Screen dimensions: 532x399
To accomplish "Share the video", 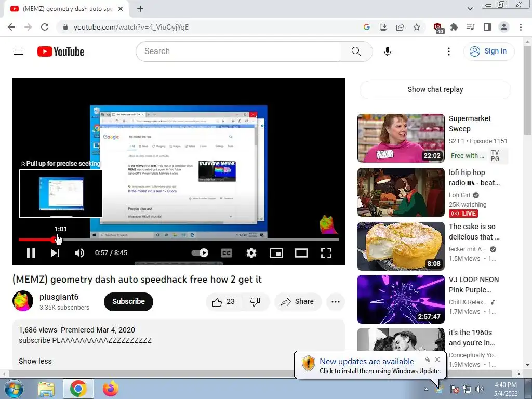I will pos(298,302).
